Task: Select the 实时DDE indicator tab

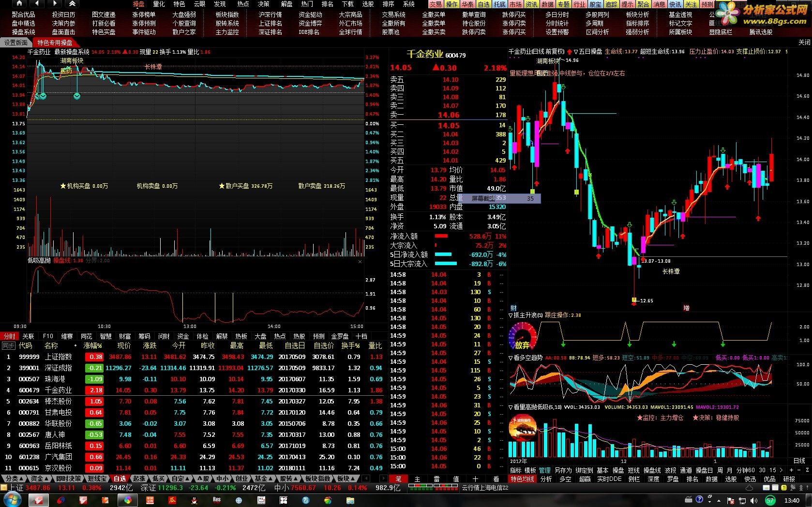Action: click(x=609, y=479)
